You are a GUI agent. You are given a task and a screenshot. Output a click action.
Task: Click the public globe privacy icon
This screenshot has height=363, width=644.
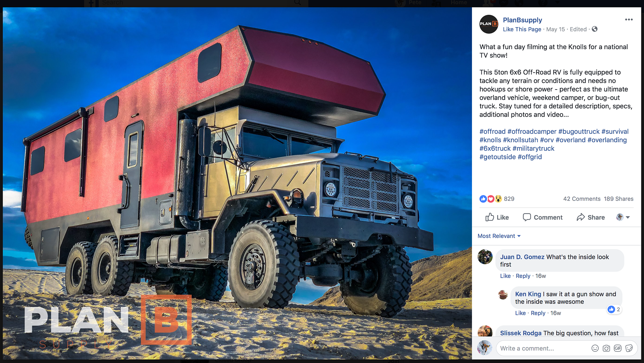coord(595,29)
